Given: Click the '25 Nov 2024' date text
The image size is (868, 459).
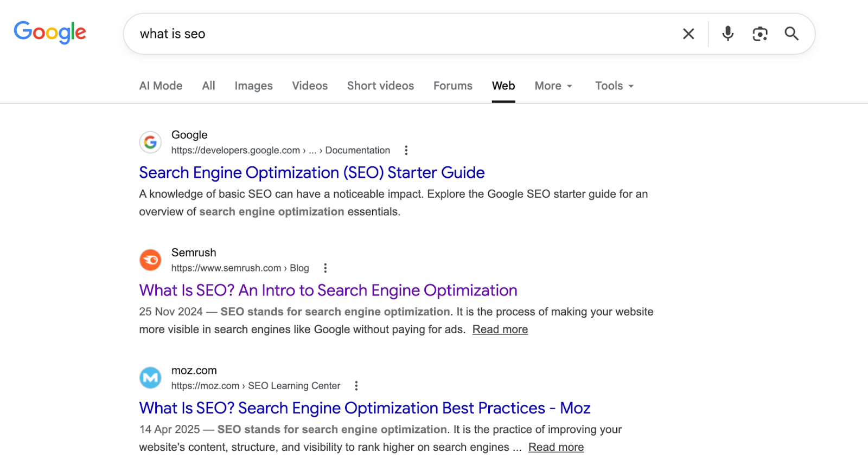Looking at the screenshot, I should tap(170, 312).
